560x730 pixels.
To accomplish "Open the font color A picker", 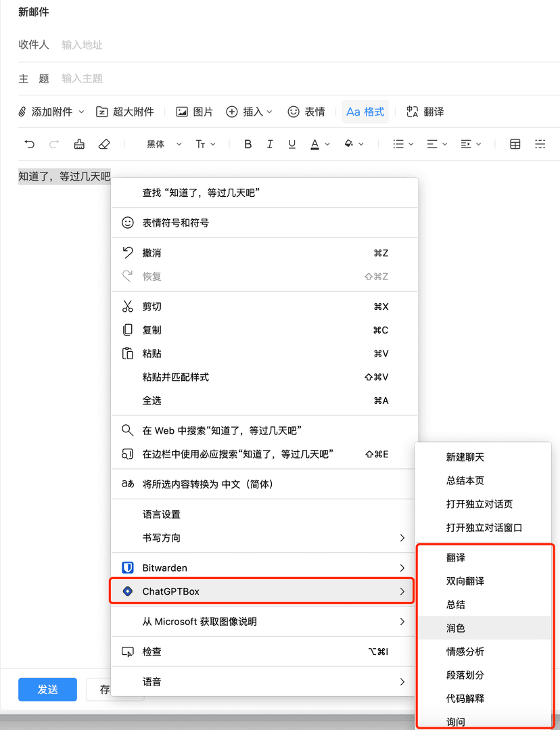I will coord(319,144).
